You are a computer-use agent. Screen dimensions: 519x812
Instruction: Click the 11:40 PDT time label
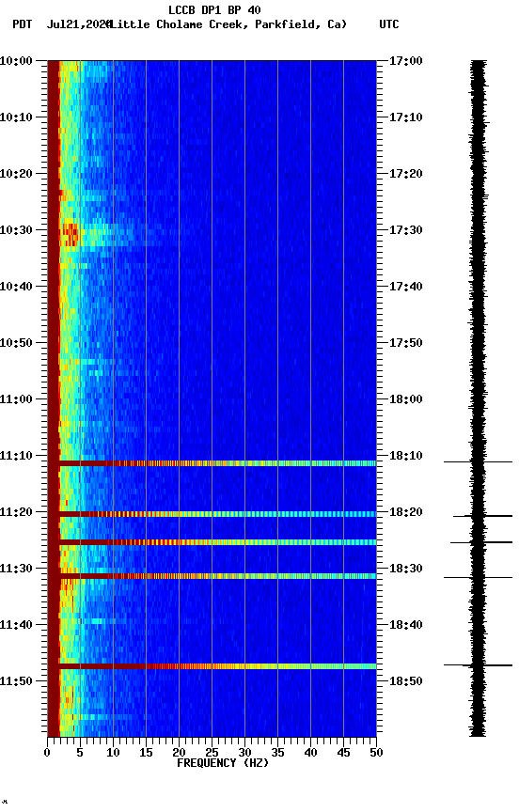tap(16, 625)
